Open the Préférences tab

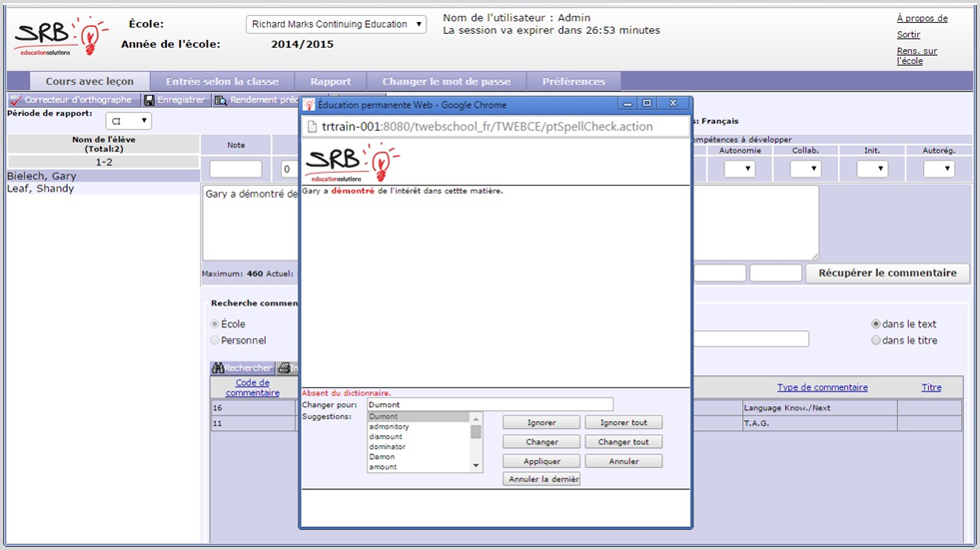pyautogui.click(x=573, y=82)
